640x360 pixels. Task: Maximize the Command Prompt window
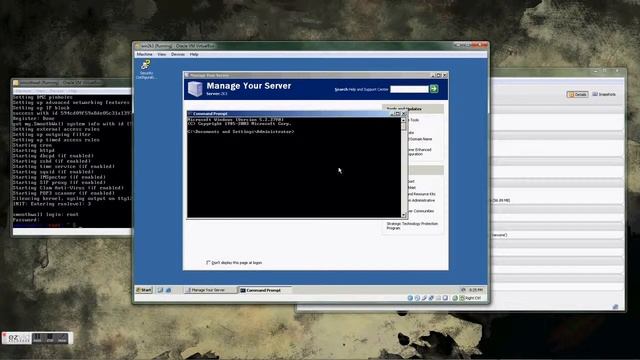click(398, 113)
